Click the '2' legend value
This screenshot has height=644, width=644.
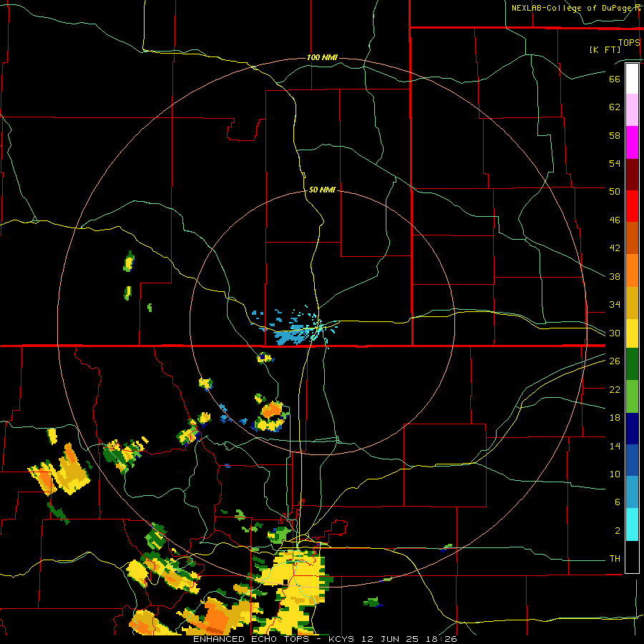[618, 531]
